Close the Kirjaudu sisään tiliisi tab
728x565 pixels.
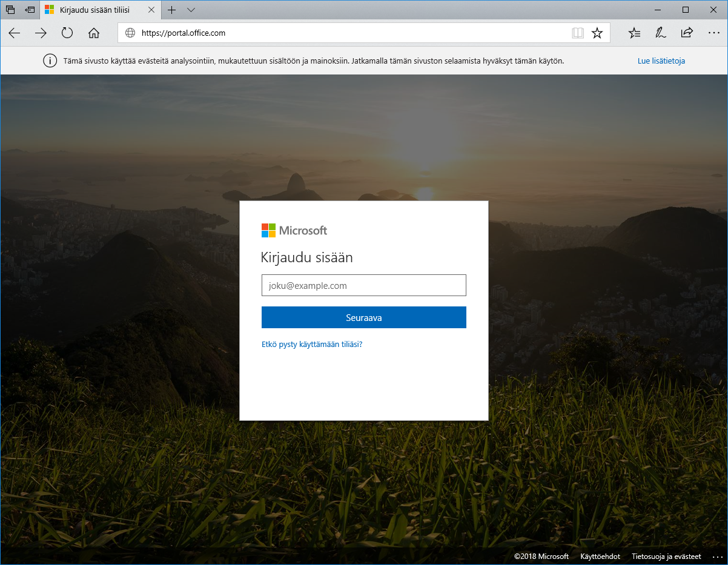(x=151, y=10)
